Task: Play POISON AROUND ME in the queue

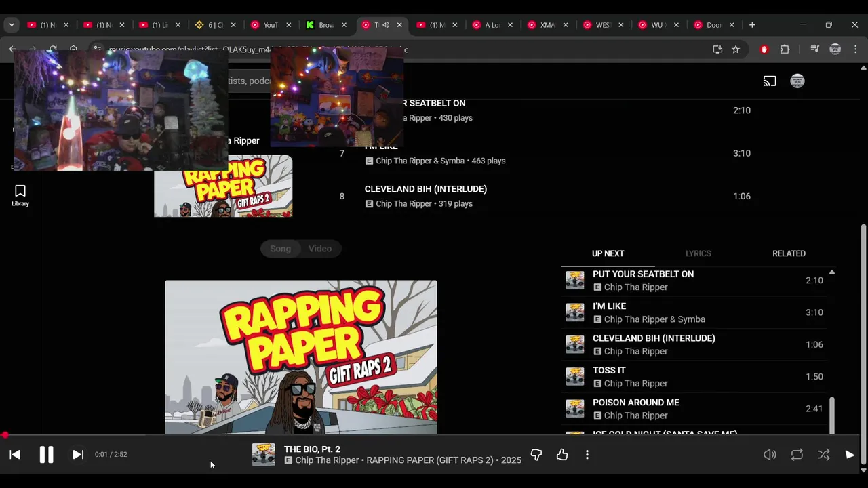Action: [x=694, y=409]
